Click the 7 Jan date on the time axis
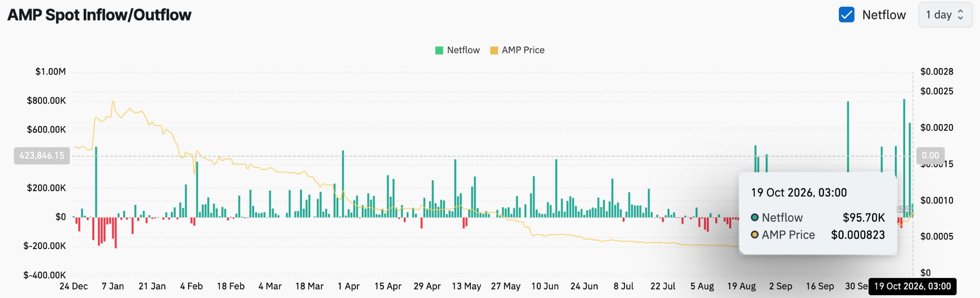980x298 pixels. coord(113,287)
